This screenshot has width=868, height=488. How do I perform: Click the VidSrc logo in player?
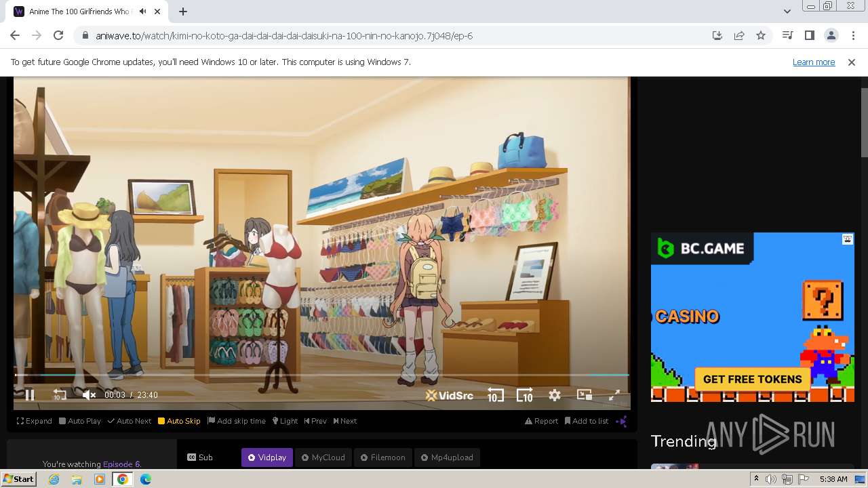click(449, 395)
